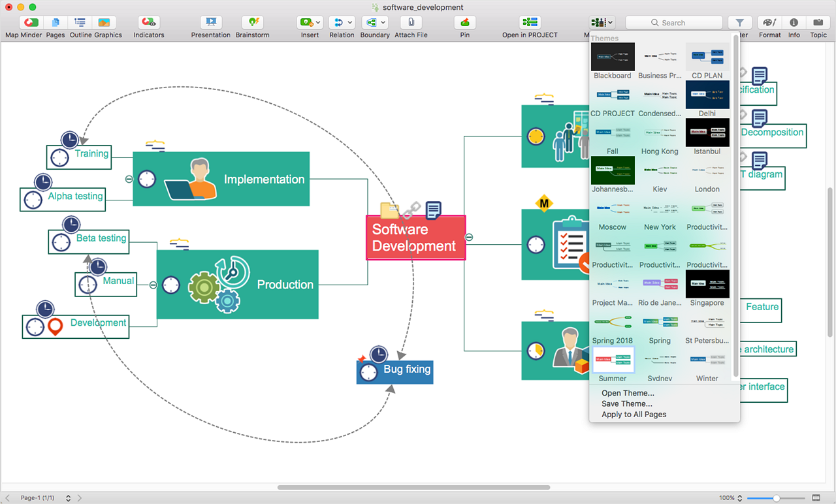Select the Summer theme thumbnail
This screenshot has width=836, height=504.
[x=613, y=360]
